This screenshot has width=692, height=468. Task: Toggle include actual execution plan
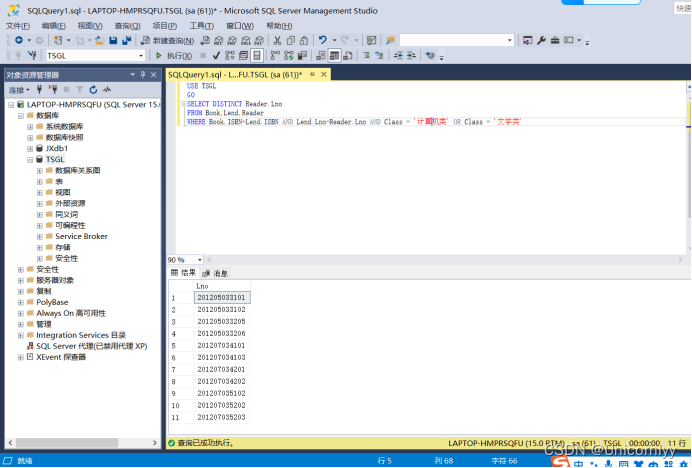275,56
